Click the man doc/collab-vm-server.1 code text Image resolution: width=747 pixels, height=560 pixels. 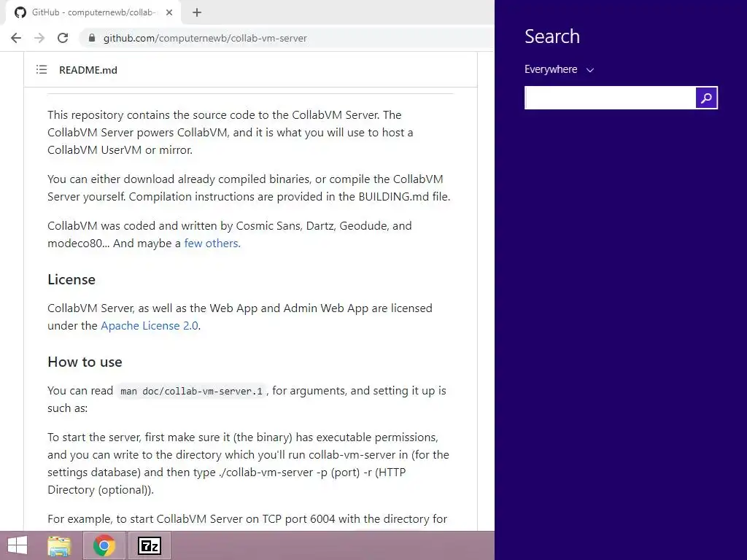click(x=192, y=392)
